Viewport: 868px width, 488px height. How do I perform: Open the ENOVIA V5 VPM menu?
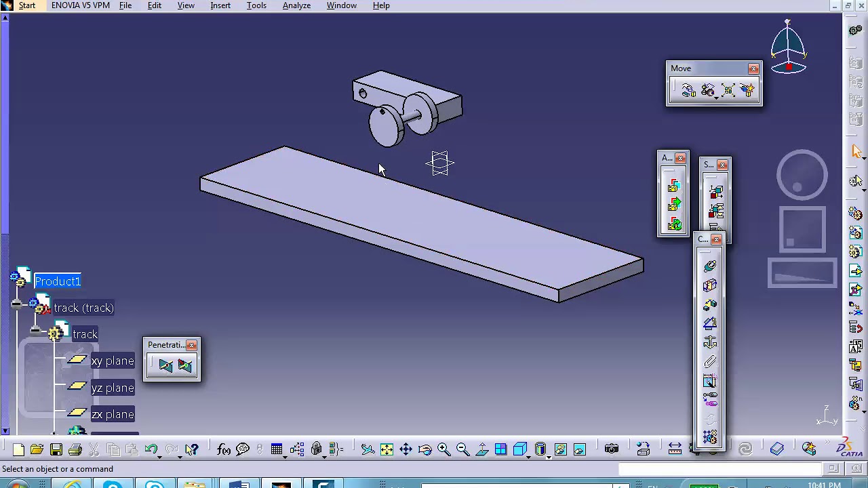(81, 5)
